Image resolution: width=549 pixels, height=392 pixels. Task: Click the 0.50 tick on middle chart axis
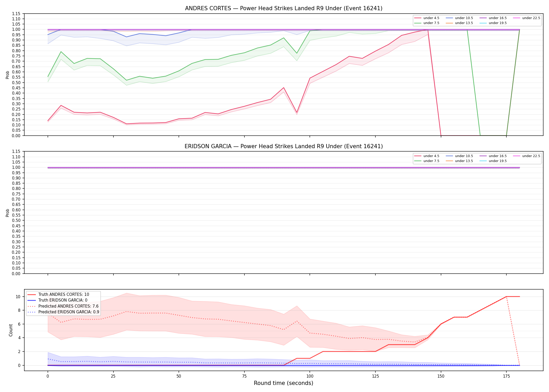point(16,221)
